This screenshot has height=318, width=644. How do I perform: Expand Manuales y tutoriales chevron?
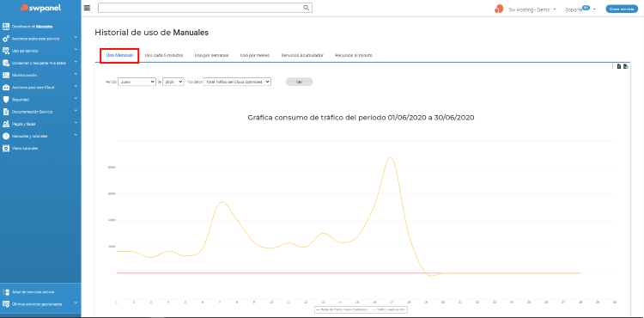[76, 135]
